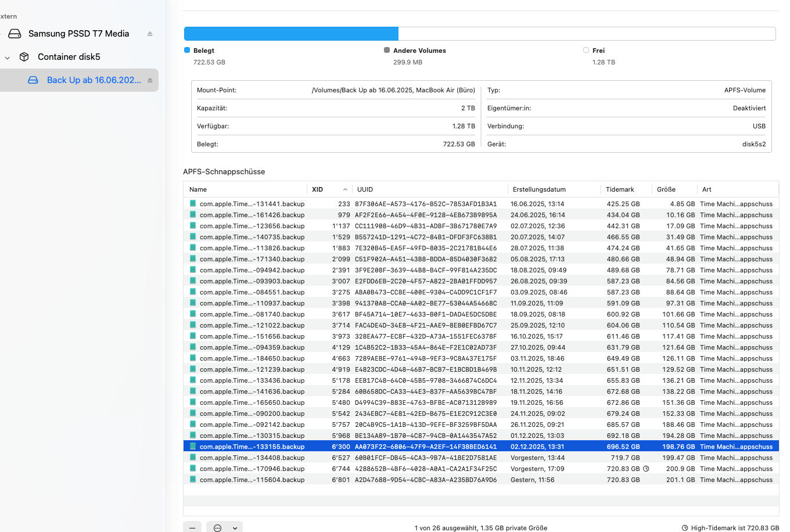Toggle sort direction on XID column
The width and height of the screenshot is (790, 532).
pos(345,189)
